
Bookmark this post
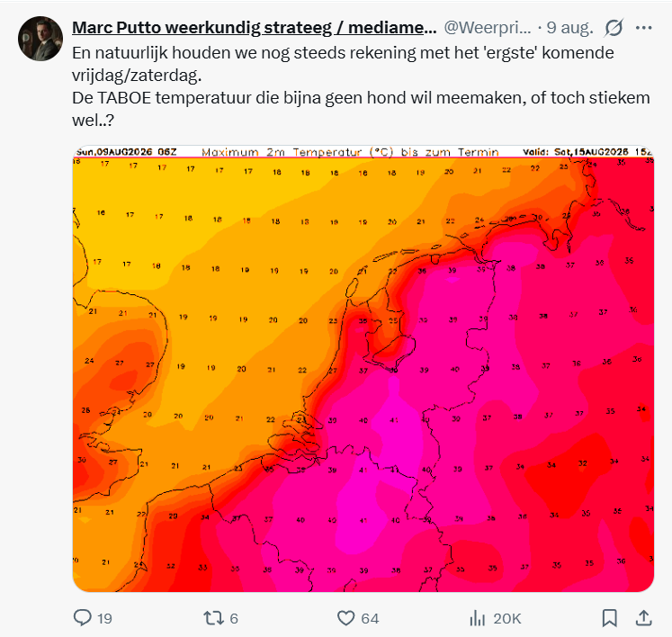coord(609,618)
